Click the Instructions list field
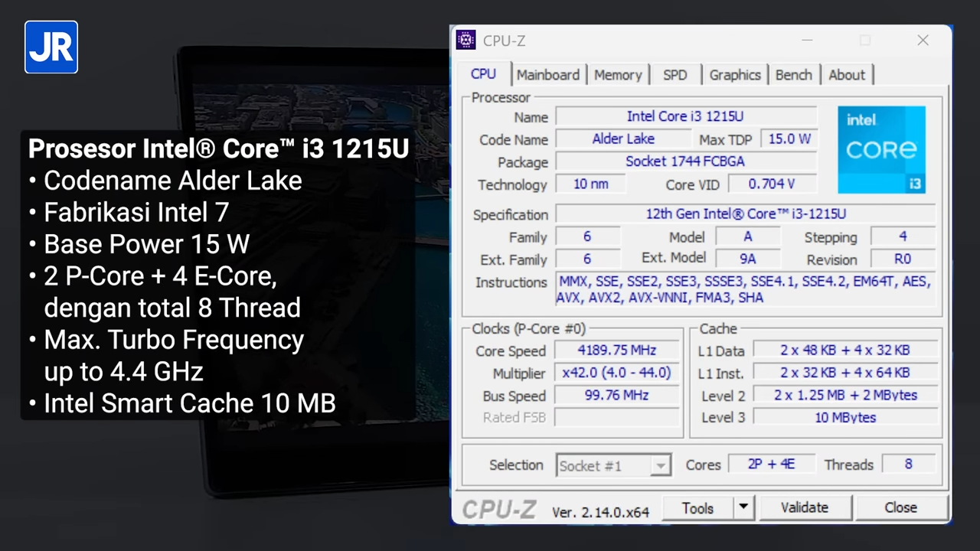The height and width of the screenshot is (551, 980). pos(746,289)
